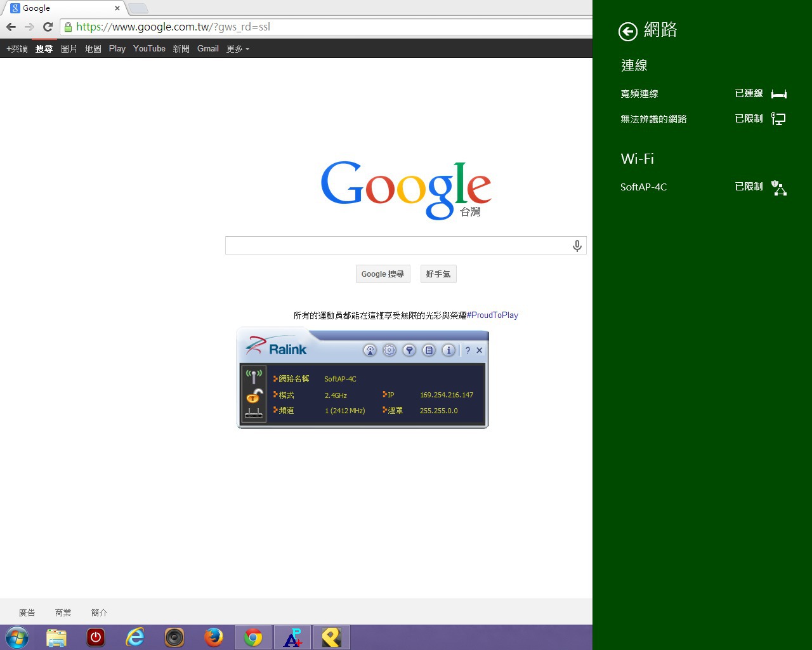Click the red power icon on taskbar
This screenshot has height=650, width=812.
point(96,637)
